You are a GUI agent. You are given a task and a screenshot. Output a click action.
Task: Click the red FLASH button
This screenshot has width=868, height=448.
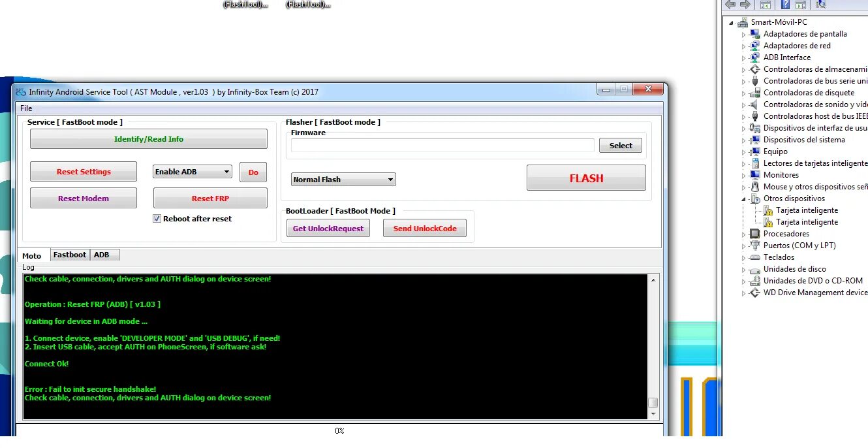point(586,178)
